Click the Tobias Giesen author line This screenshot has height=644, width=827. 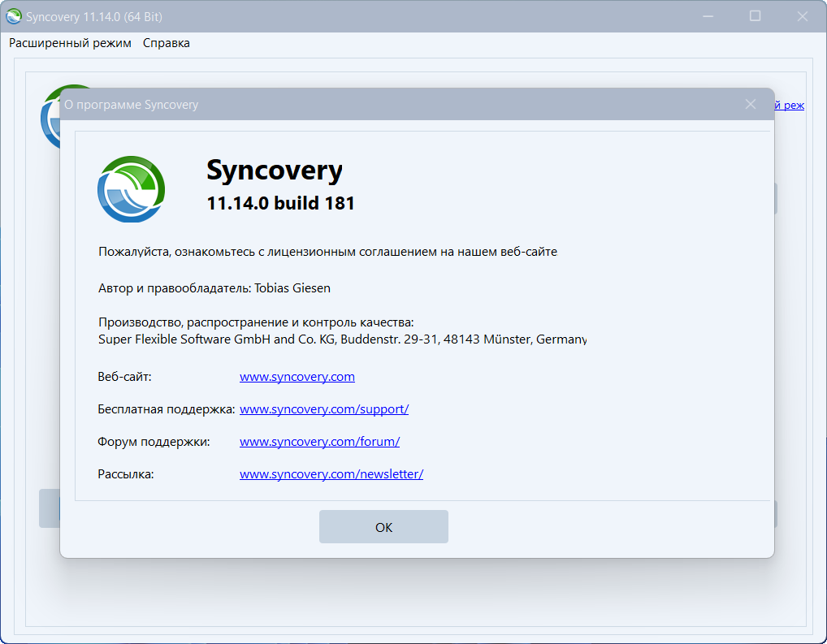click(x=214, y=288)
